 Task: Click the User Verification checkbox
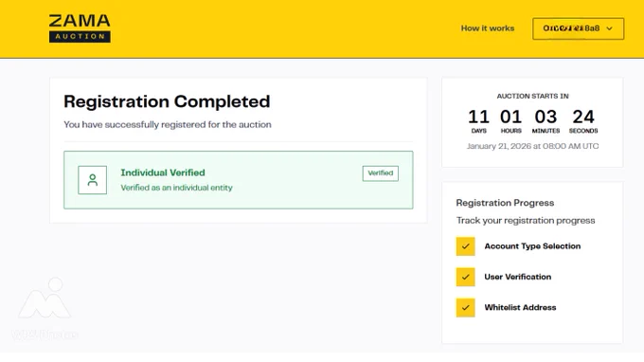coord(465,277)
